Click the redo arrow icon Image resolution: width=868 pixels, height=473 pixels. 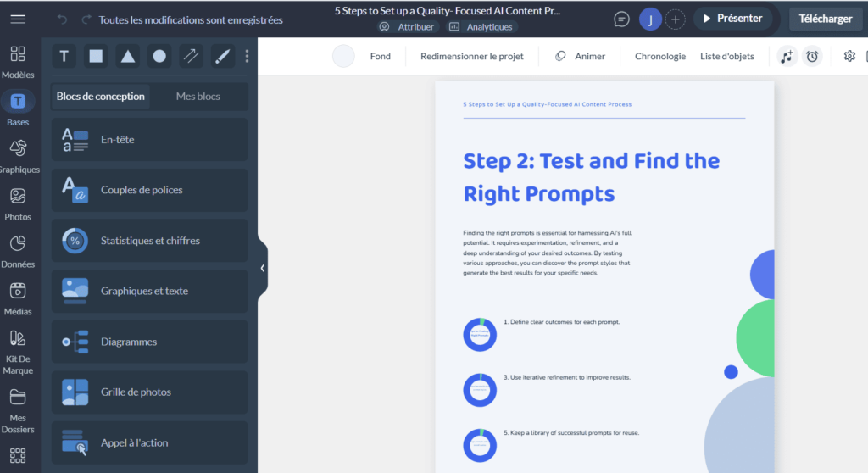coord(86,19)
